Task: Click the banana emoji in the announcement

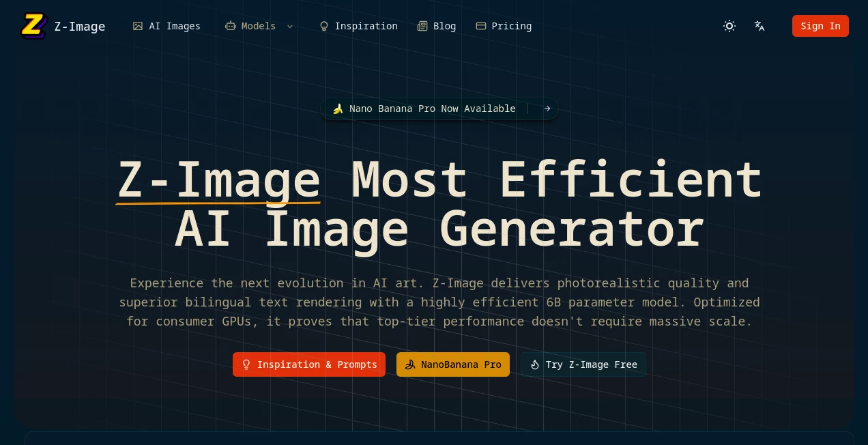Action: pyautogui.click(x=338, y=109)
